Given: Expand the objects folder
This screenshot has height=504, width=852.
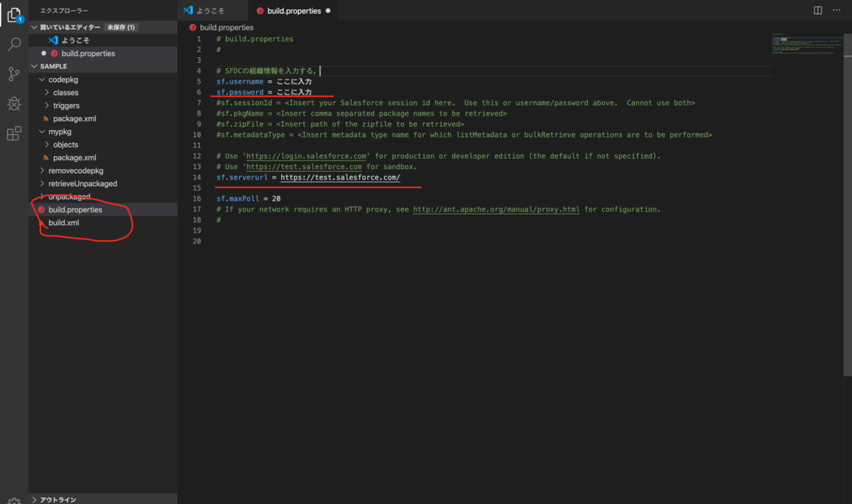Looking at the screenshot, I should [x=47, y=145].
